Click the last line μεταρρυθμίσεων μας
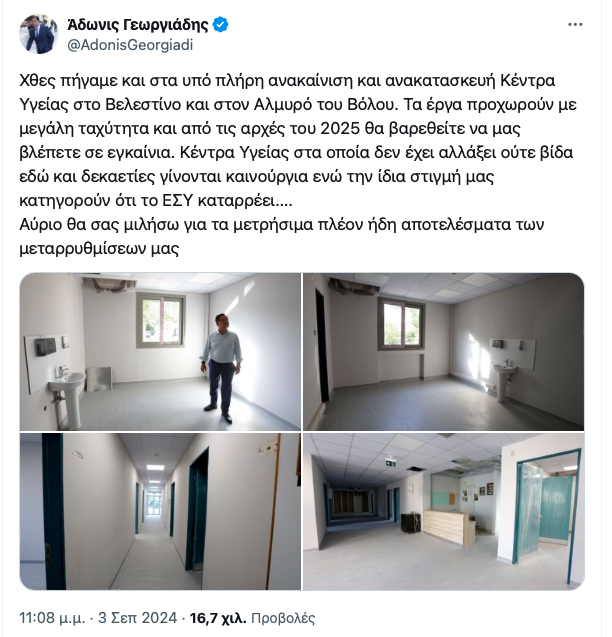Viewport: 612px width, 637px height. coord(99,248)
